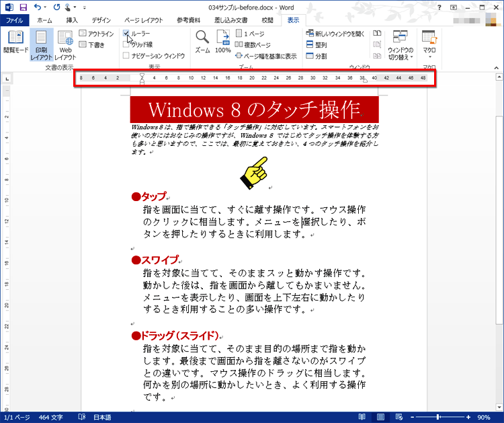Click the Synchronous Scrolling icon
Image resolution: width=504 pixels, height=423 pixels.
pyautogui.click(x=377, y=44)
